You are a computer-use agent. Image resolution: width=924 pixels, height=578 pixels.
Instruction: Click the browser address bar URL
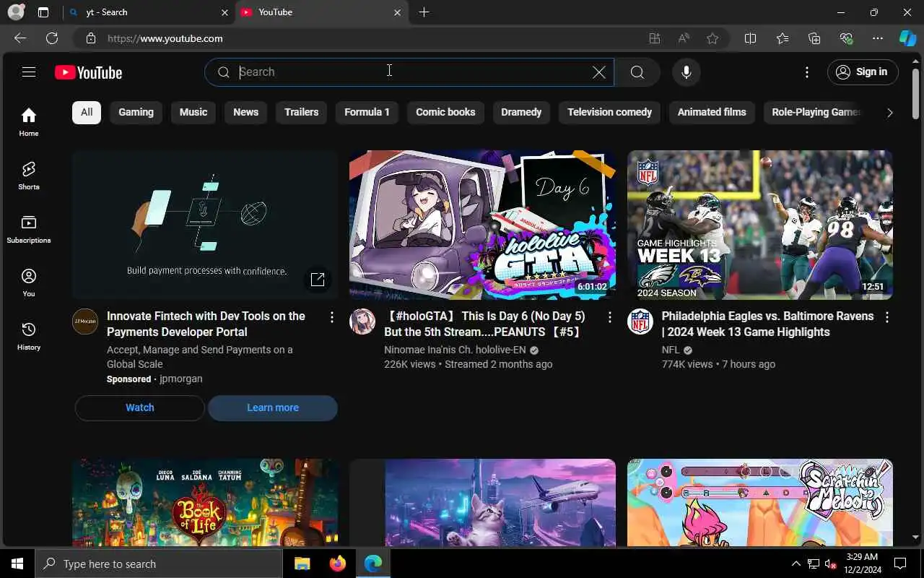click(165, 38)
